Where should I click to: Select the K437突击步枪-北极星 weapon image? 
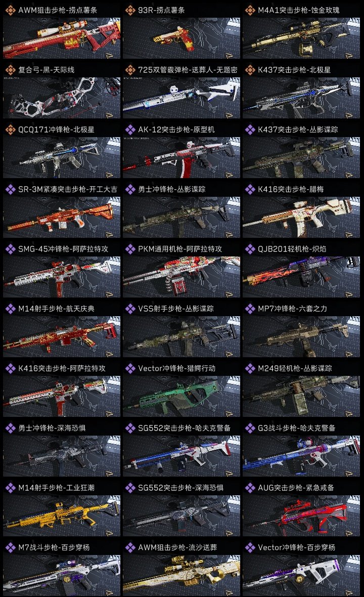click(x=301, y=98)
